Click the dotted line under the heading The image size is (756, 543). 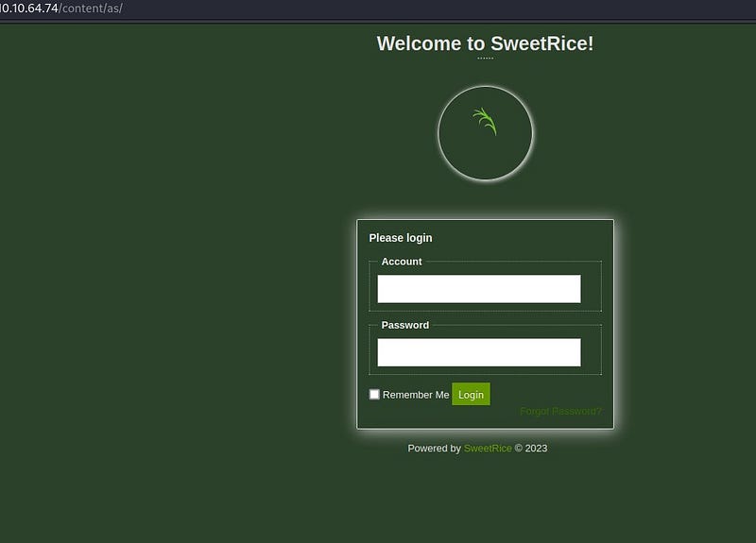pos(485,59)
